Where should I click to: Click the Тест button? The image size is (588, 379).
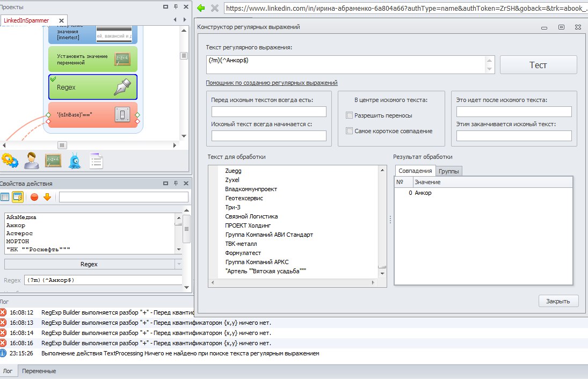pyautogui.click(x=538, y=65)
